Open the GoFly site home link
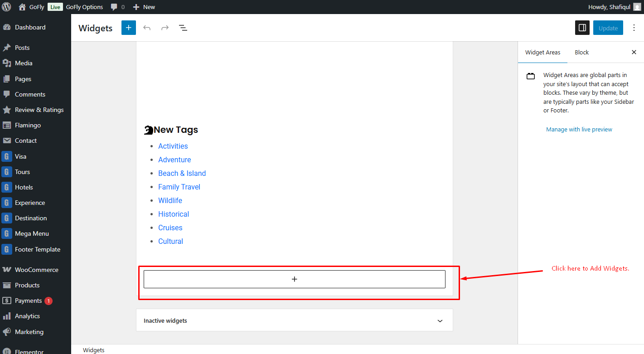 [31, 7]
